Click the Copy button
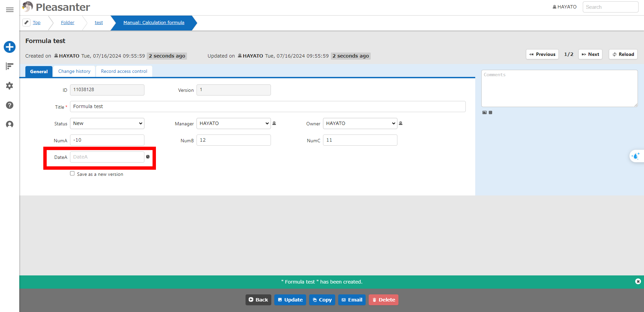This screenshot has height=312, width=644. [x=322, y=300]
